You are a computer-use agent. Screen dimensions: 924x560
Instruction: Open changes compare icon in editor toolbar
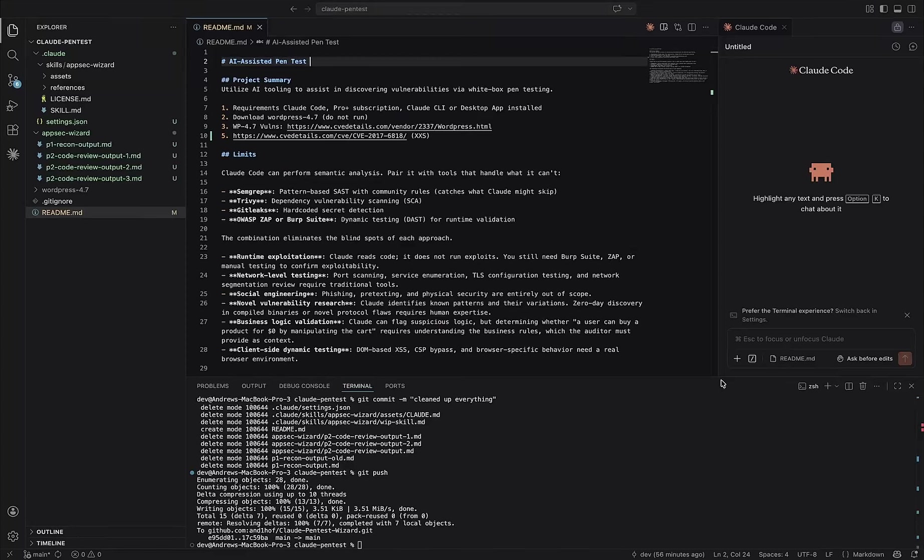[678, 27]
